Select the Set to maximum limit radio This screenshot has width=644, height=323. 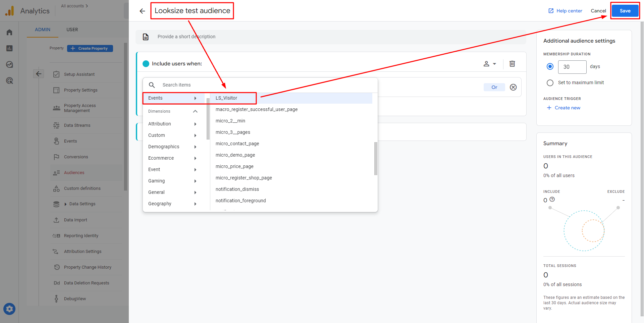(x=550, y=83)
